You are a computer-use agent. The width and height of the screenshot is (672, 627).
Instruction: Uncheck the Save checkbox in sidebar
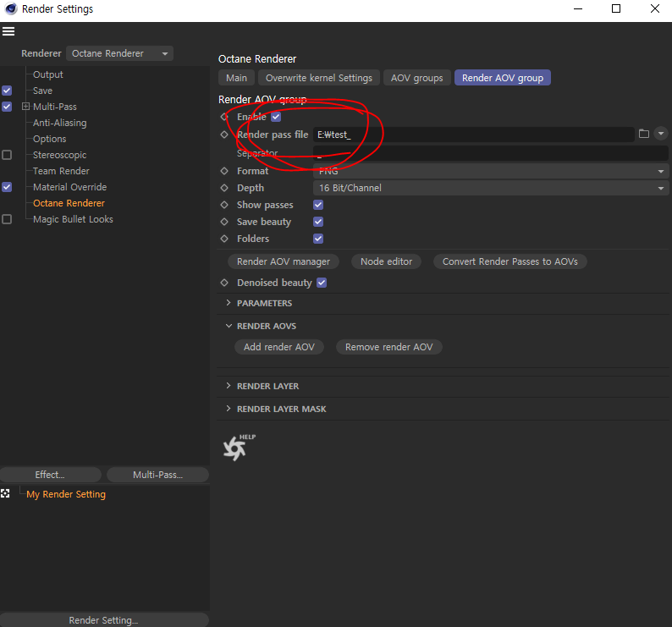(x=7, y=91)
